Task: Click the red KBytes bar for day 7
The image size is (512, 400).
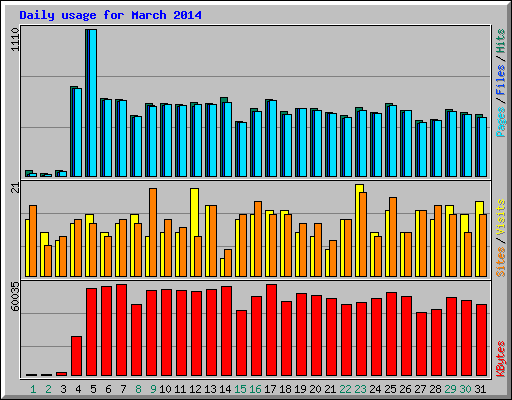Action: 121,330
